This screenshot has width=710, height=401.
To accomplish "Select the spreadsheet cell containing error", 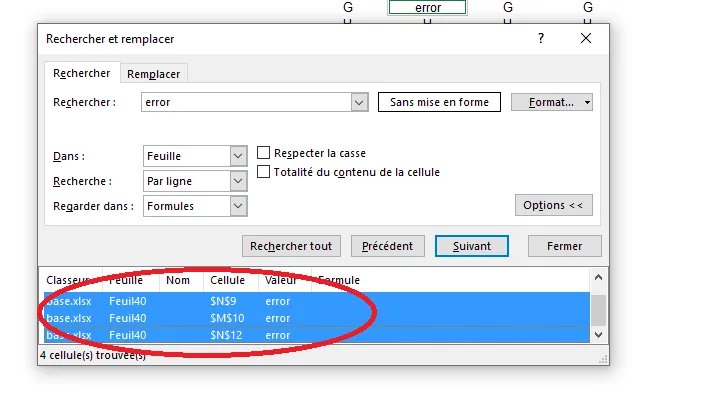I will pos(427,7).
